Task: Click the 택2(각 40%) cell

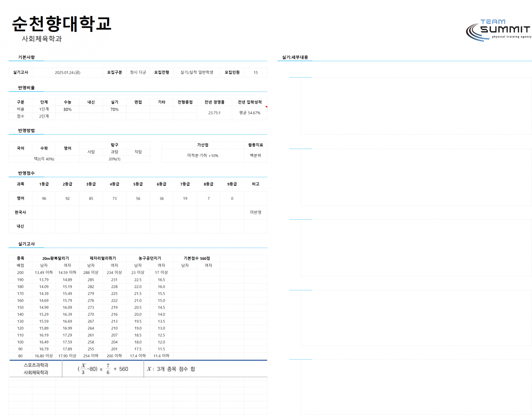Action: (44, 159)
